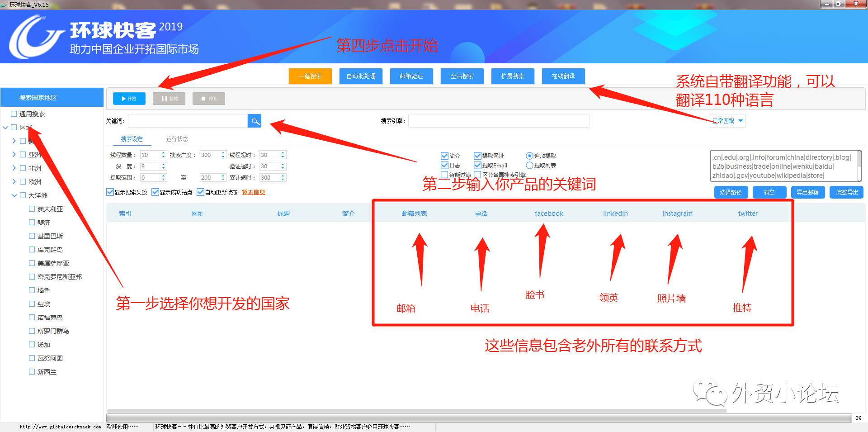Screen dimensions: 868x432
Task: Switch to the 运行状态 tab
Action: (177, 139)
